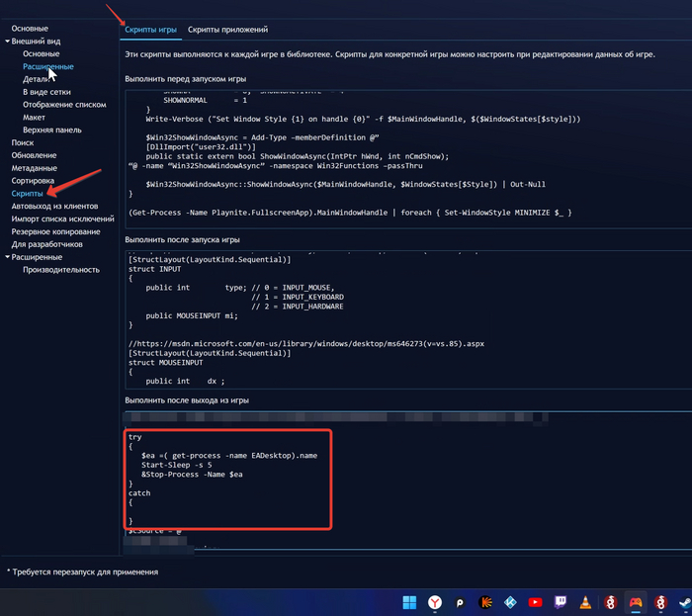Click the public MOUSEINPUT mi; line

click(192, 316)
